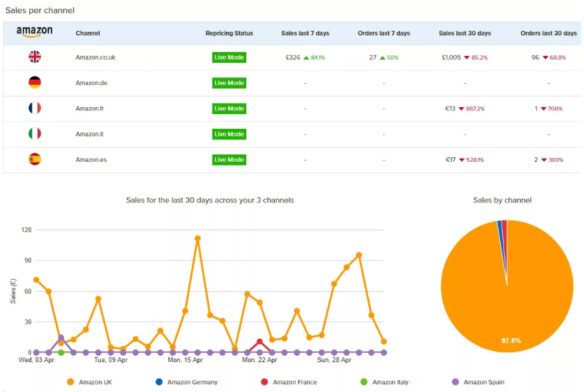Screen dimensions: 584x392
Task: Click the 'Mon, 22 Apr' axis label
Action: tap(260, 360)
